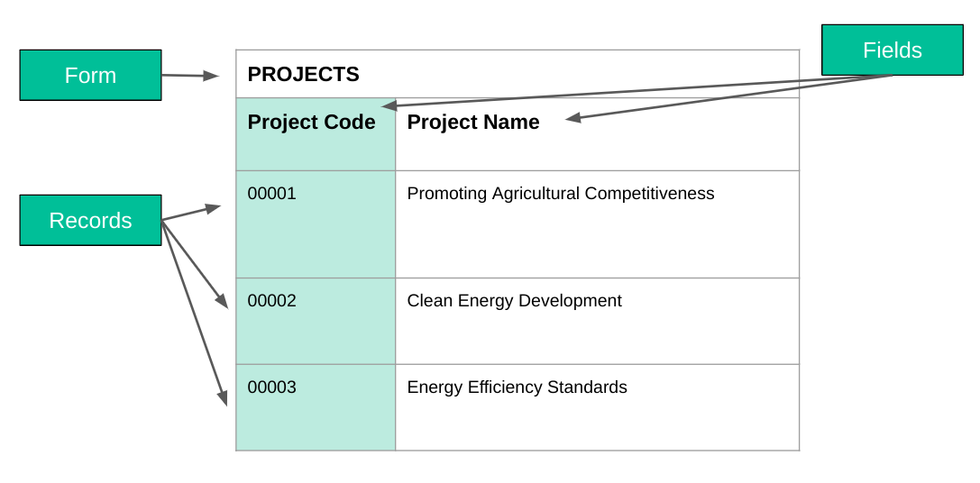The width and height of the screenshot is (980, 483).
Task: Click the word Records in green box
Action: click(x=91, y=221)
